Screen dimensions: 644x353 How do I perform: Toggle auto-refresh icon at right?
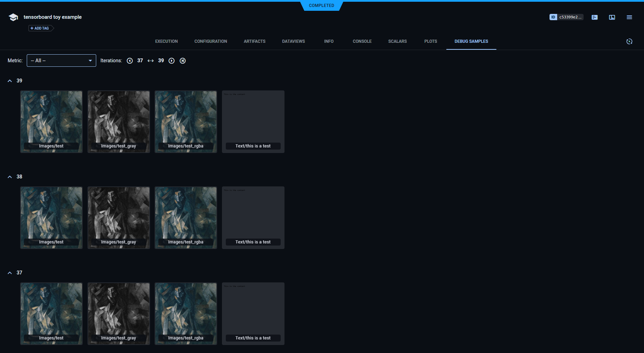click(x=629, y=41)
